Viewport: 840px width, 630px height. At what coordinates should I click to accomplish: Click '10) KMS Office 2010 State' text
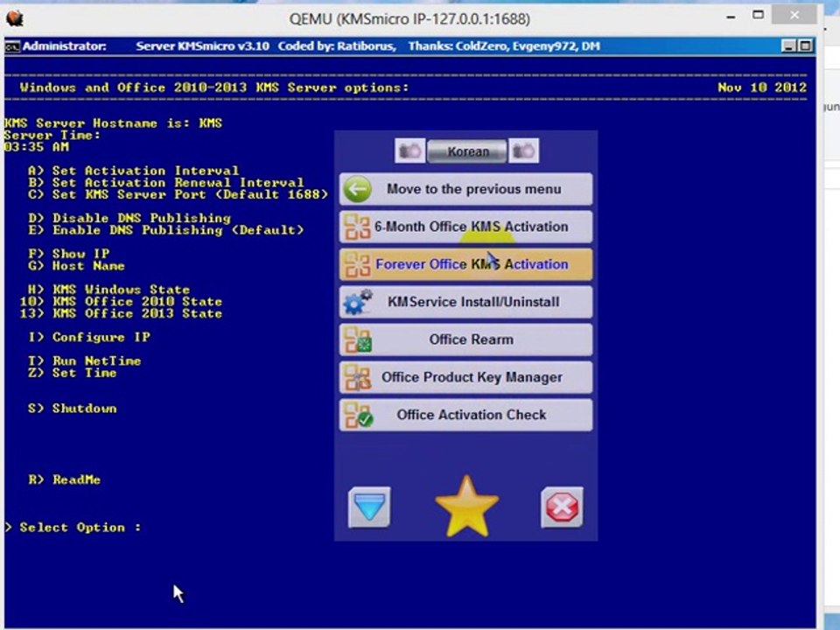click(x=121, y=301)
